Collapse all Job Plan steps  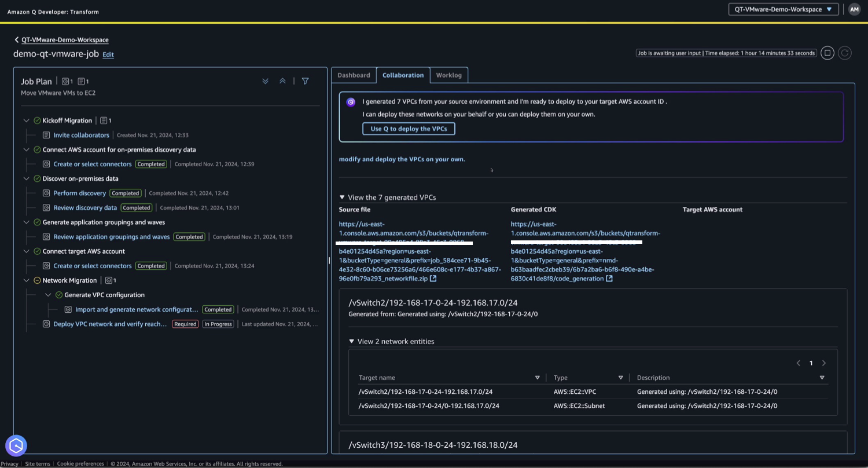coord(282,81)
